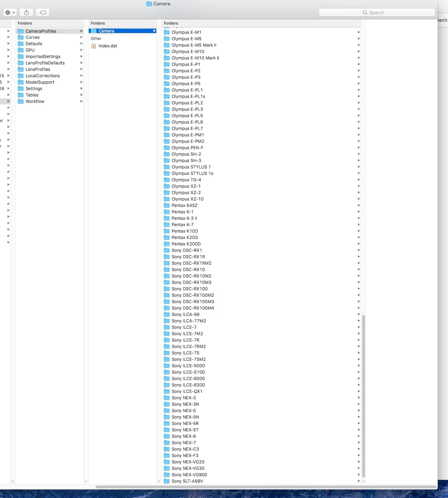Image resolution: width=448 pixels, height=498 pixels.
Task: Click the LocalCorrections folder icon
Action: point(21,76)
